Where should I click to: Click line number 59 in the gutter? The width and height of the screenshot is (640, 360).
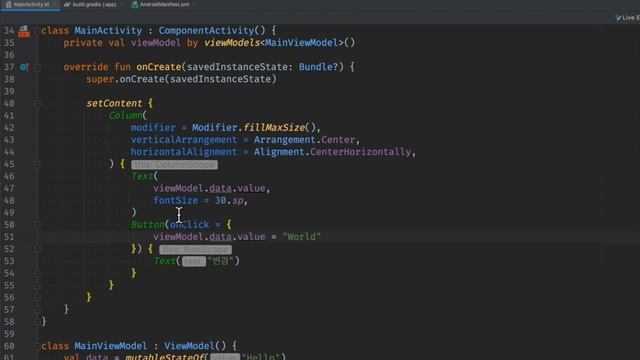pos(9,334)
